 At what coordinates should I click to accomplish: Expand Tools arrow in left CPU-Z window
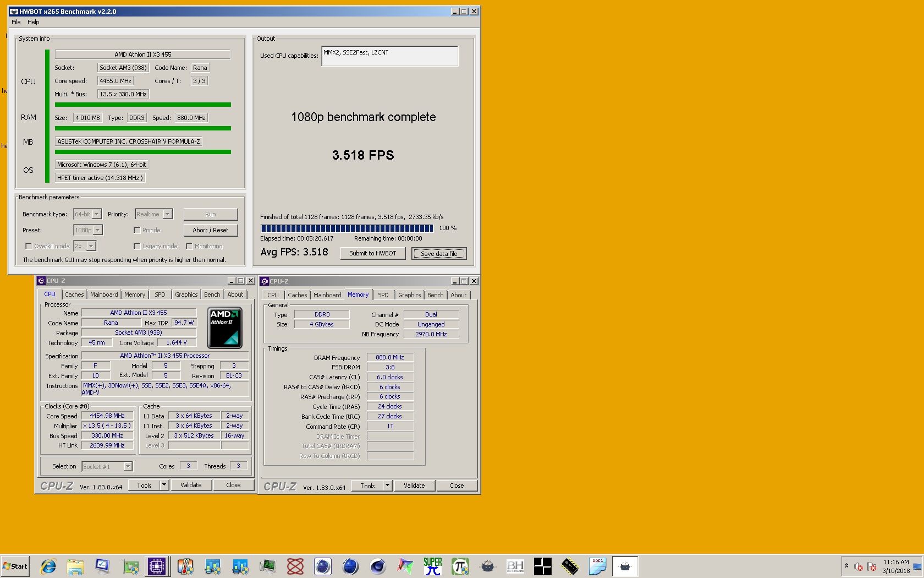point(164,485)
